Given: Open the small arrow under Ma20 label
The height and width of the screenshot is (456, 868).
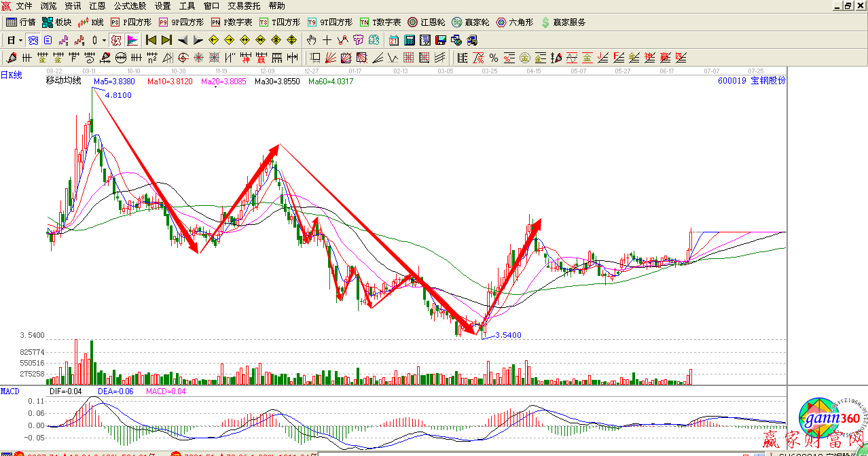Looking at the screenshot, I should coord(215,87).
